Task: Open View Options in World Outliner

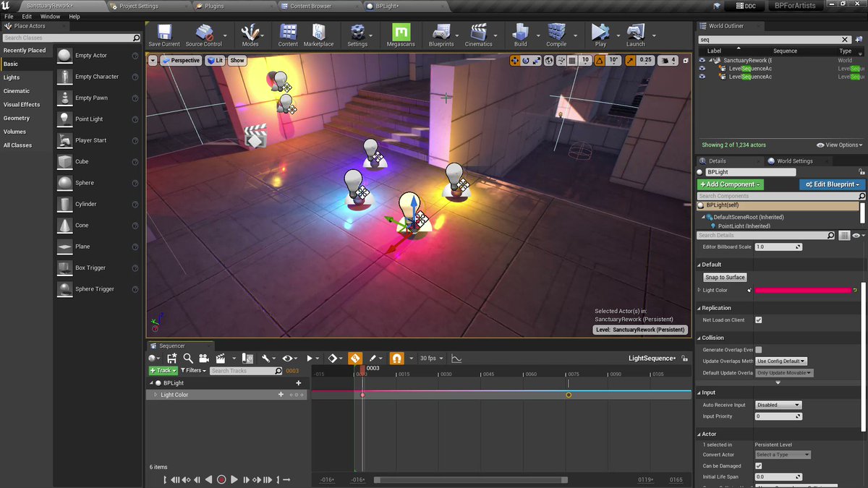Action: click(x=841, y=145)
